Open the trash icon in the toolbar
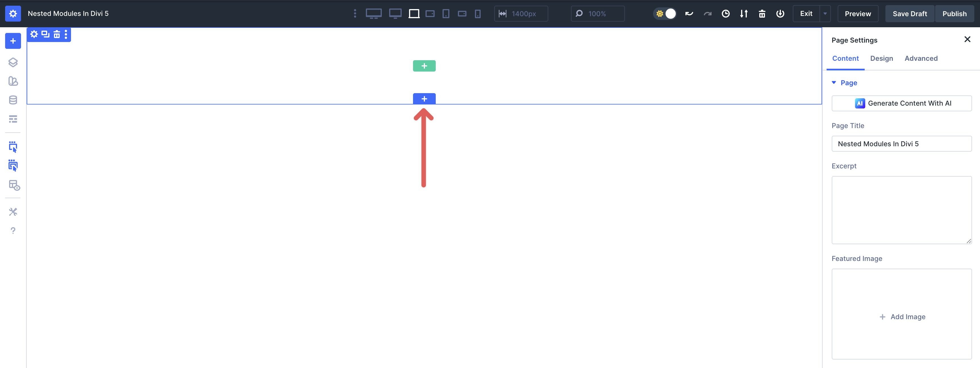This screenshot has height=368, width=980. click(x=762, y=13)
